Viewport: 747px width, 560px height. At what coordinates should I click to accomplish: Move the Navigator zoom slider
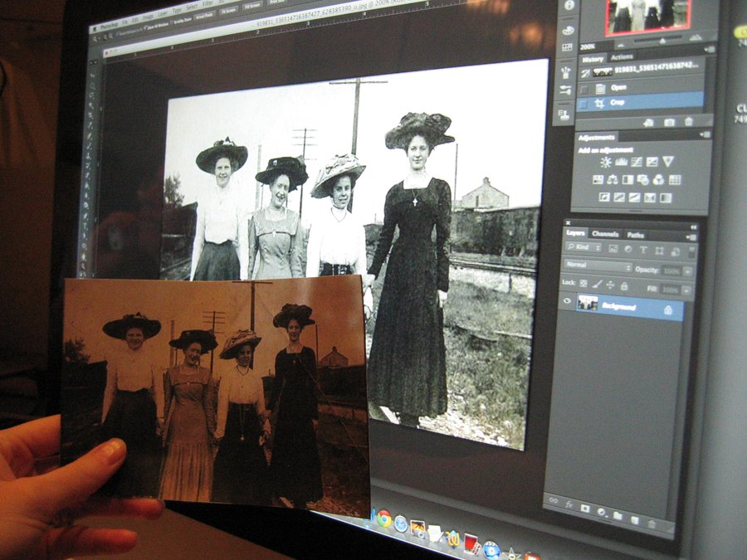[662, 42]
